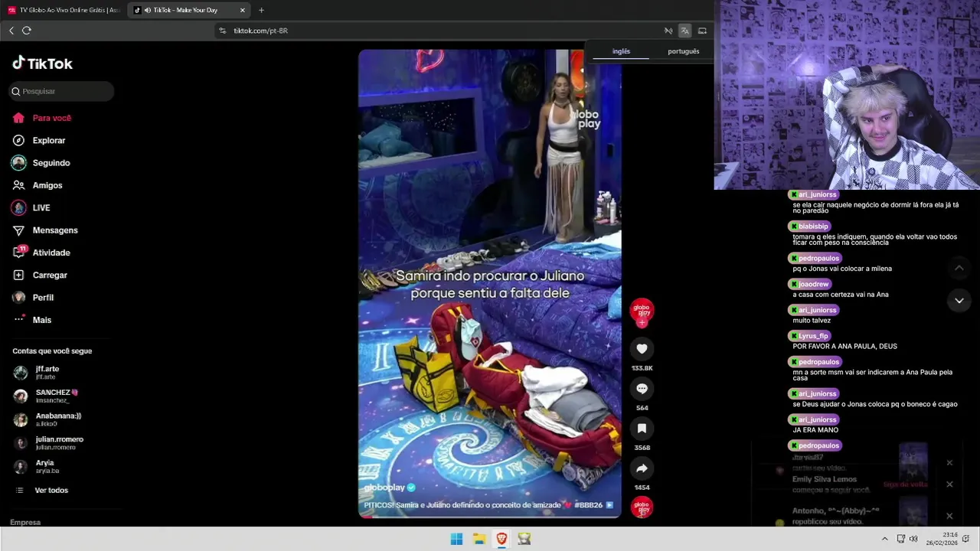Go to next video arrow
Screen dimensions: 980x551
pyautogui.click(x=959, y=301)
